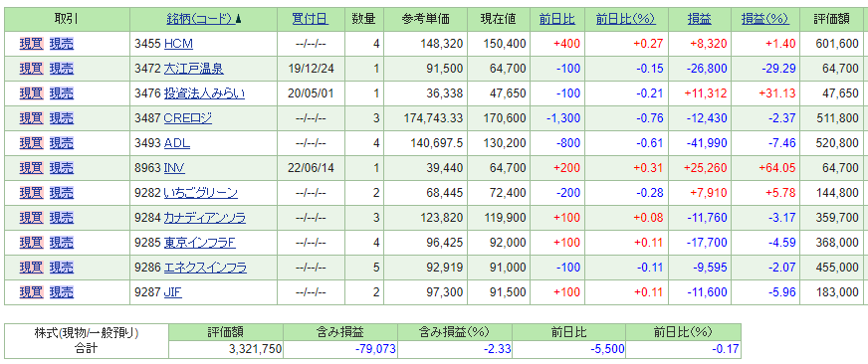Open the INV stock link
This screenshot has height=364, width=868.
click(x=173, y=168)
